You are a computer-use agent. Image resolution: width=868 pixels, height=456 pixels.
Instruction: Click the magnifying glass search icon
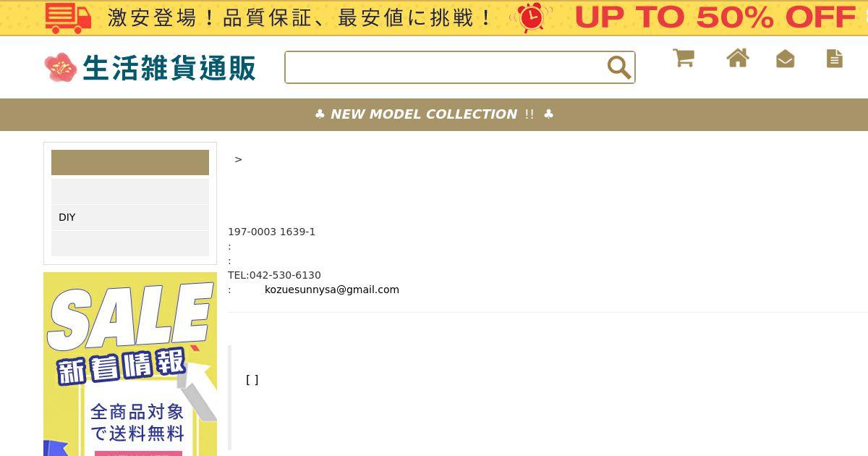(619, 67)
